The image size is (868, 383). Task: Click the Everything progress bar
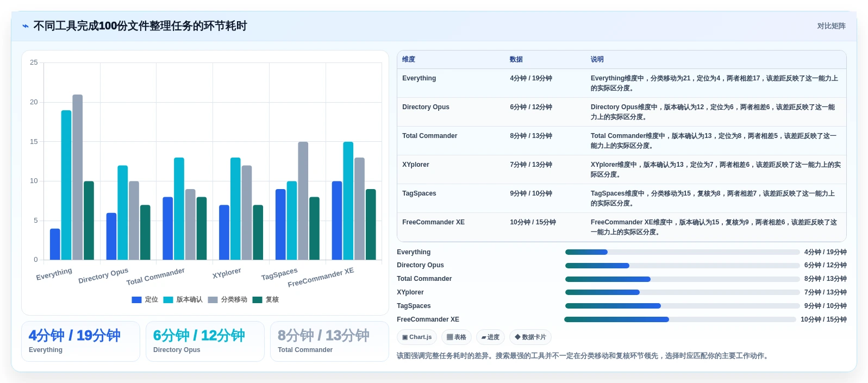682,252
